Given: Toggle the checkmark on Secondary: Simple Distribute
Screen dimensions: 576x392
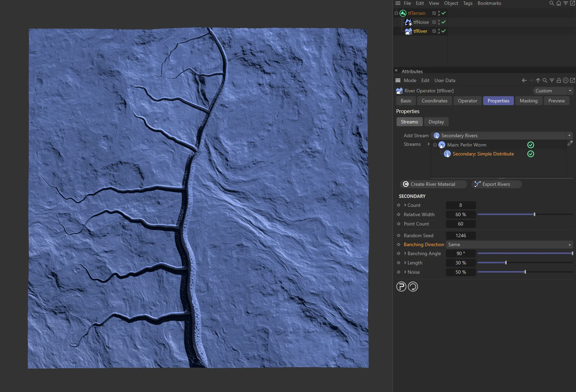Looking at the screenshot, I should point(530,154).
